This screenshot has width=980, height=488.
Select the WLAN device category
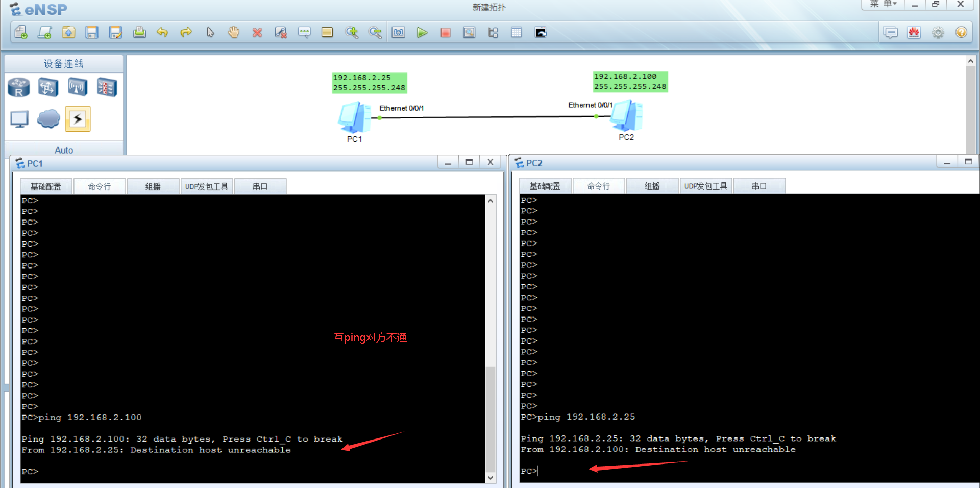(78, 87)
